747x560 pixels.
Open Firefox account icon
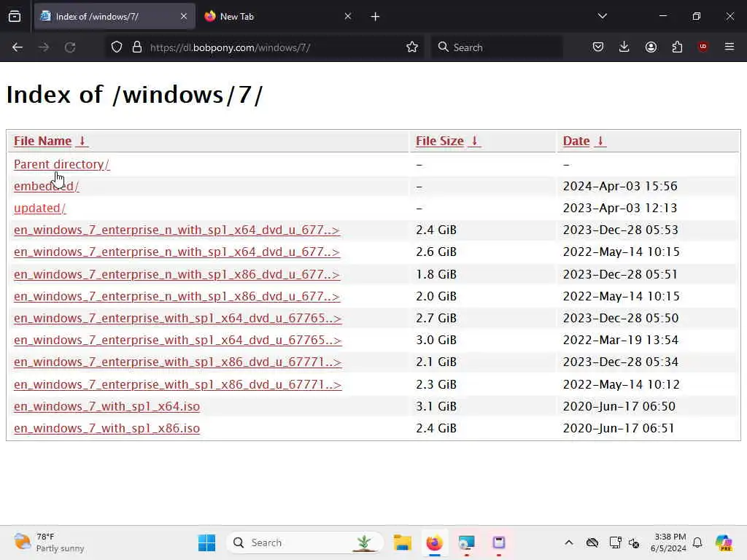pos(651,47)
